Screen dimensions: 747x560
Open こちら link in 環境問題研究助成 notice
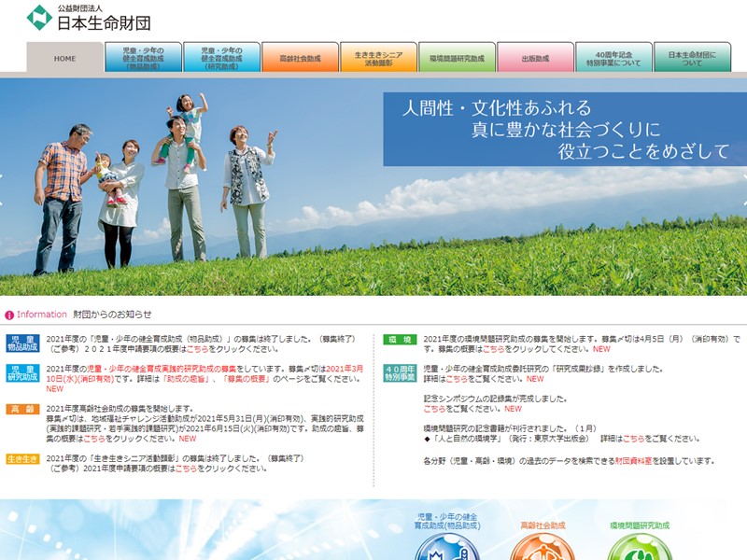point(494,349)
